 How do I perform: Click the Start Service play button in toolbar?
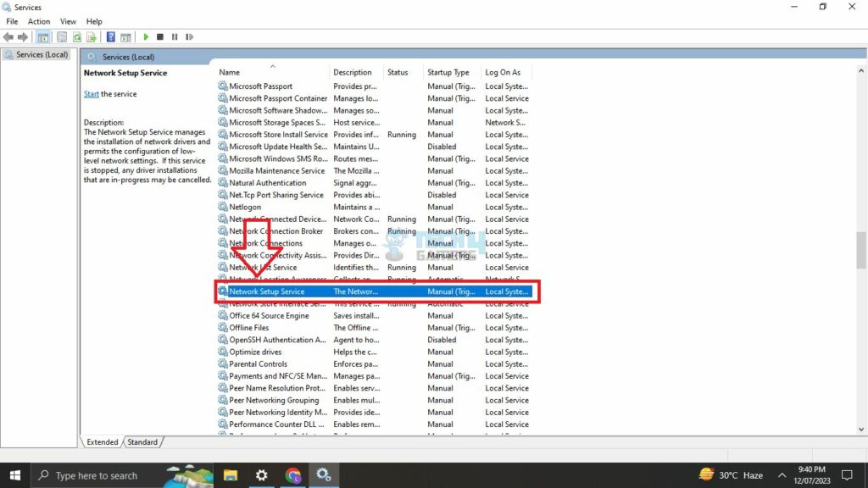tap(146, 37)
